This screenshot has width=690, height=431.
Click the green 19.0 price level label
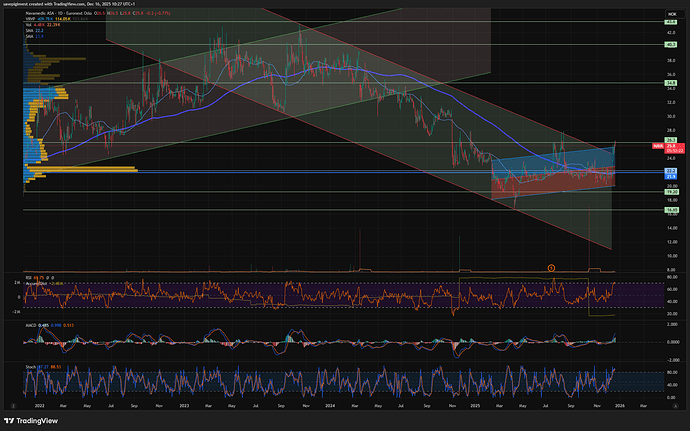tap(672, 193)
